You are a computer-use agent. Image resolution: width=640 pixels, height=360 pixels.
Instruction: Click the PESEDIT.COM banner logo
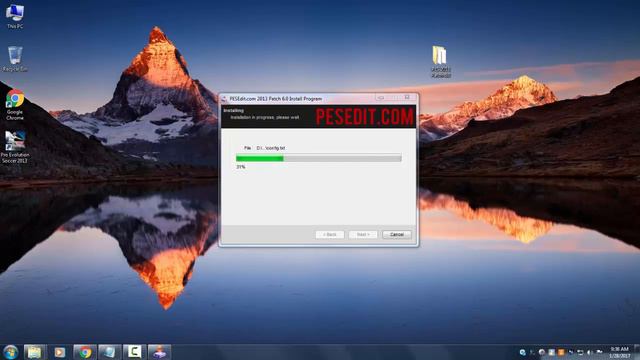[364, 117]
